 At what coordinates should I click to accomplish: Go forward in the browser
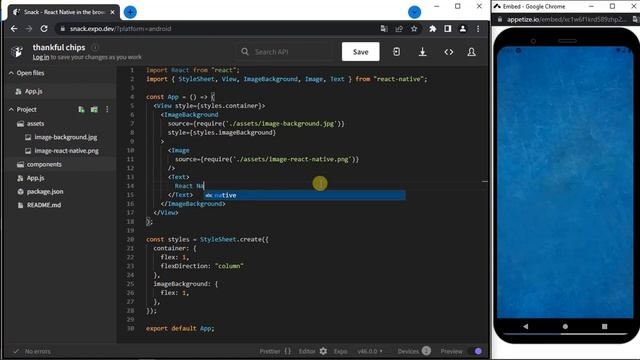[x=29, y=29]
